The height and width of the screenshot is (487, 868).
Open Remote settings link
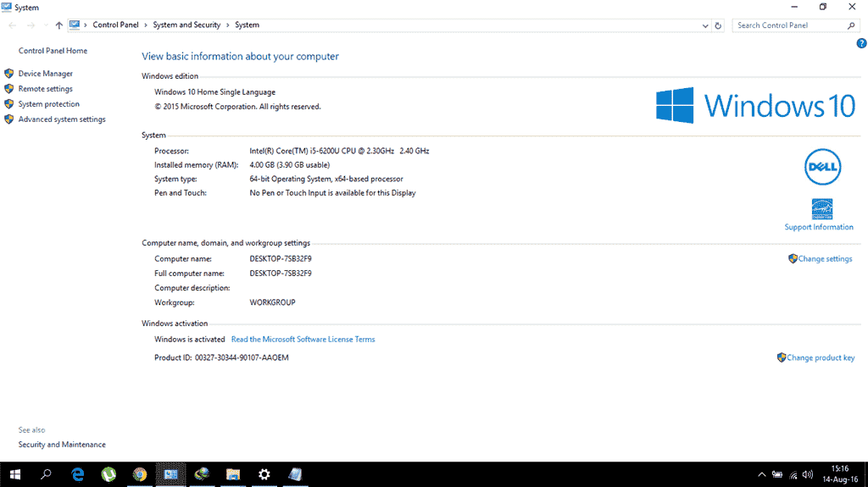46,89
